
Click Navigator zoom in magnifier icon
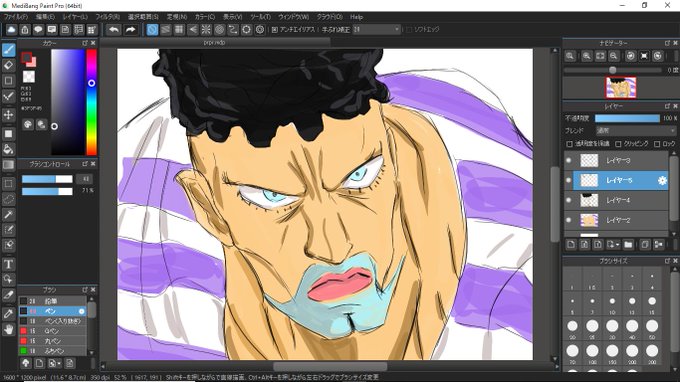click(587, 56)
